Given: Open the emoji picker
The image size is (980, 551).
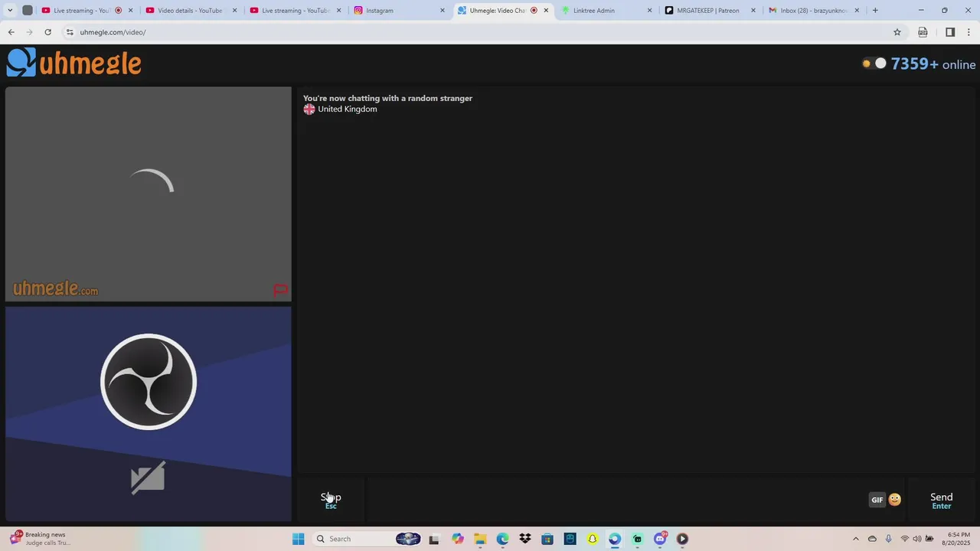Looking at the screenshot, I should coord(894,500).
